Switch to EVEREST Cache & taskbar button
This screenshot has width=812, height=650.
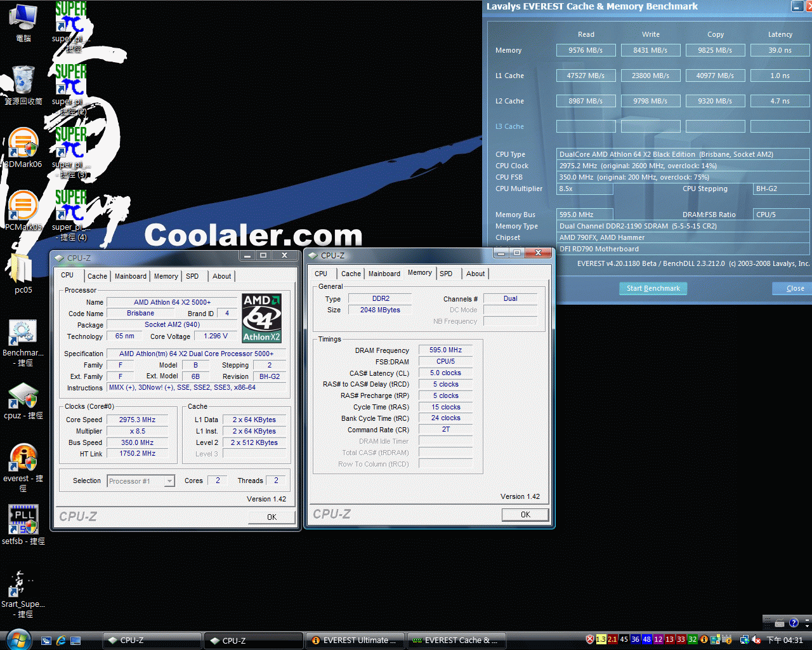pyautogui.click(x=457, y=640)
